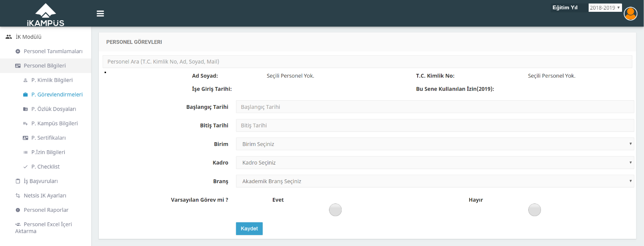Click Bu Sene Kullanılan İzin(2019) label

(455, 89)
